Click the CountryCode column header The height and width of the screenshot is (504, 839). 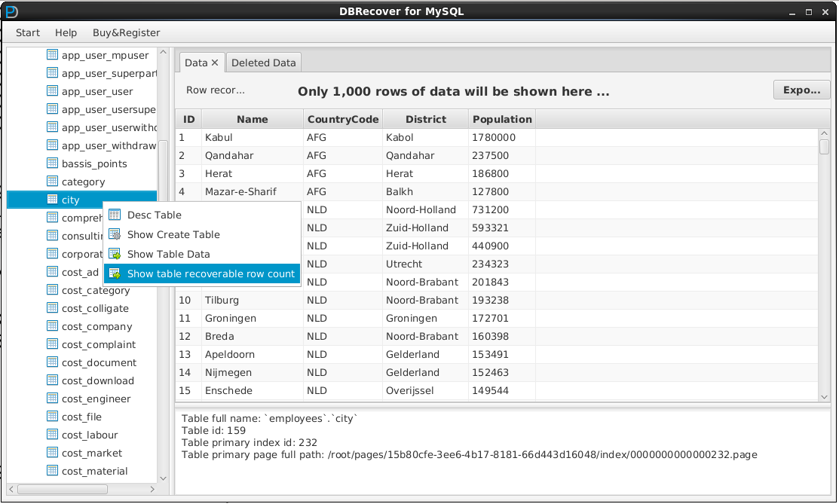click(x=343, y=119)
